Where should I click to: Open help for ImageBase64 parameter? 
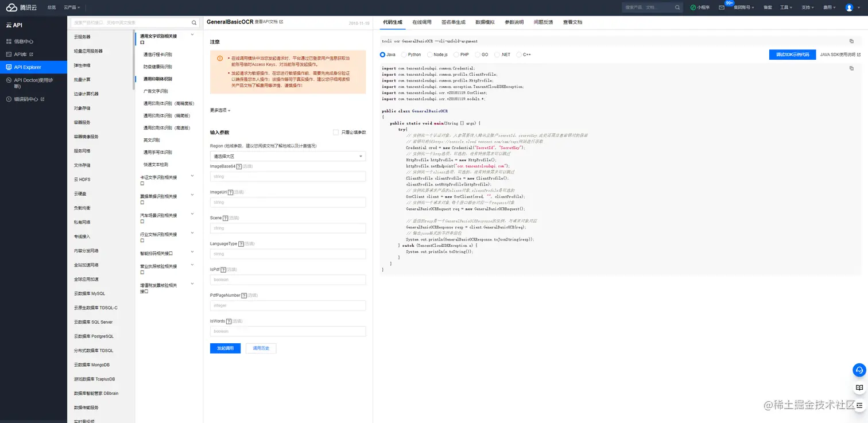click(239, 166)
